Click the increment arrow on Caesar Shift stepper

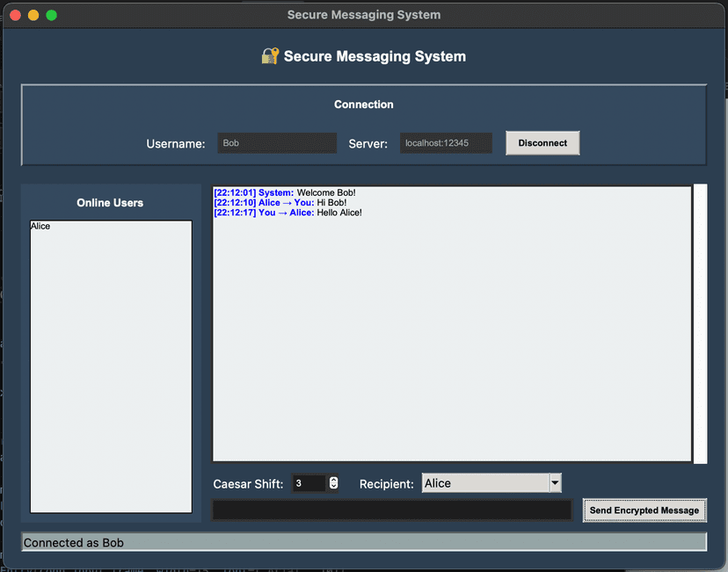click(332, 479)
